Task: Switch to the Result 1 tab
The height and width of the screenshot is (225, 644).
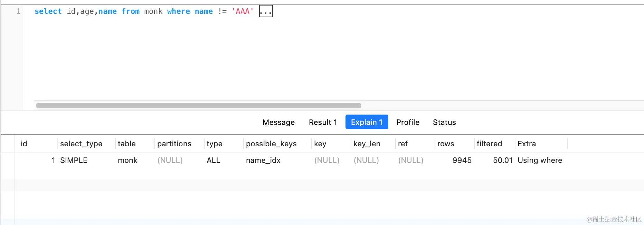Action: pos(323,122)
